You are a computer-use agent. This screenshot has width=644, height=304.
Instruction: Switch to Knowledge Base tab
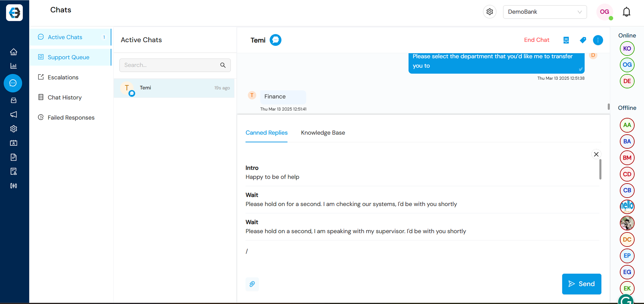[x=323, y=133]
